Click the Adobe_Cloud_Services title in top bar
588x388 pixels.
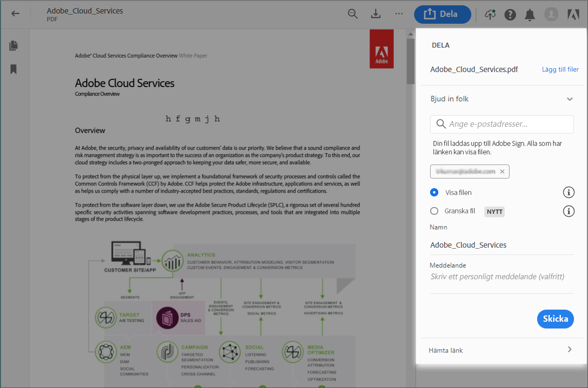click(x=85, y=11)
